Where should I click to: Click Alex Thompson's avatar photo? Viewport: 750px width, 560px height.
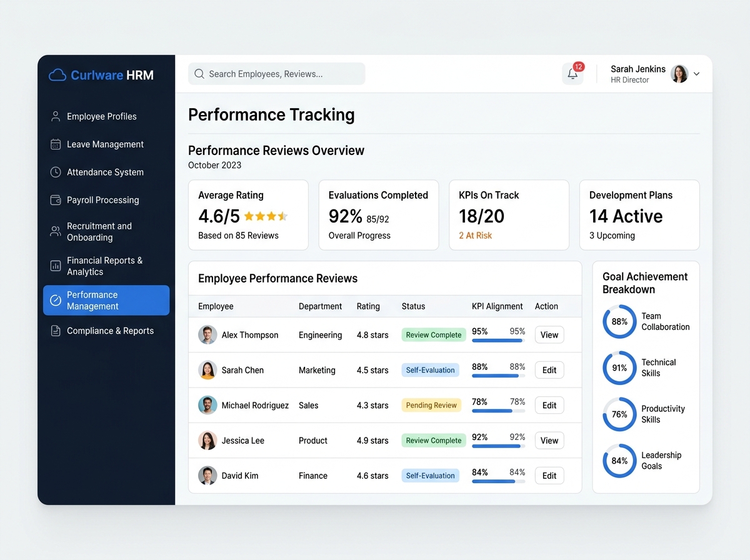click(x=207, y=335)
